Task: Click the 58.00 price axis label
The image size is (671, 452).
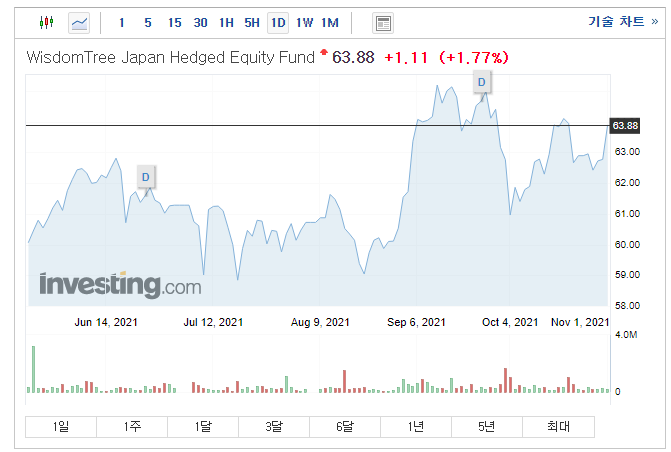Action: (x=627, y=306)
